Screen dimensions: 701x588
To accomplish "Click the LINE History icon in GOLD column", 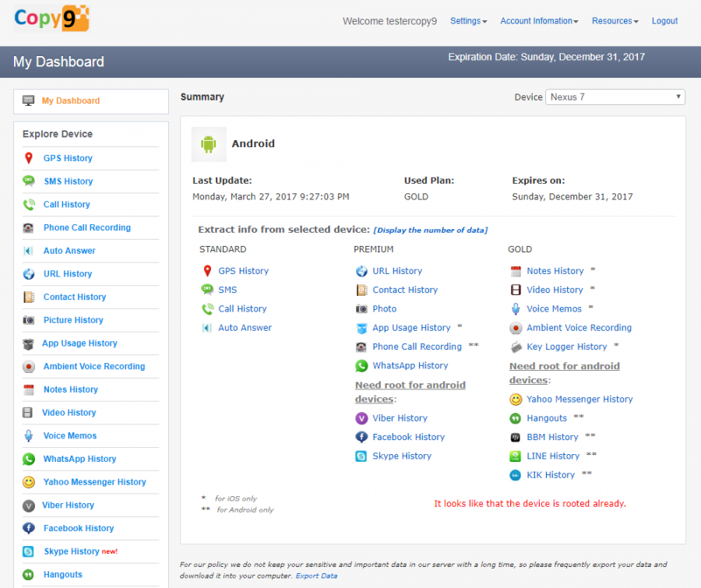I will coord(516,456).
